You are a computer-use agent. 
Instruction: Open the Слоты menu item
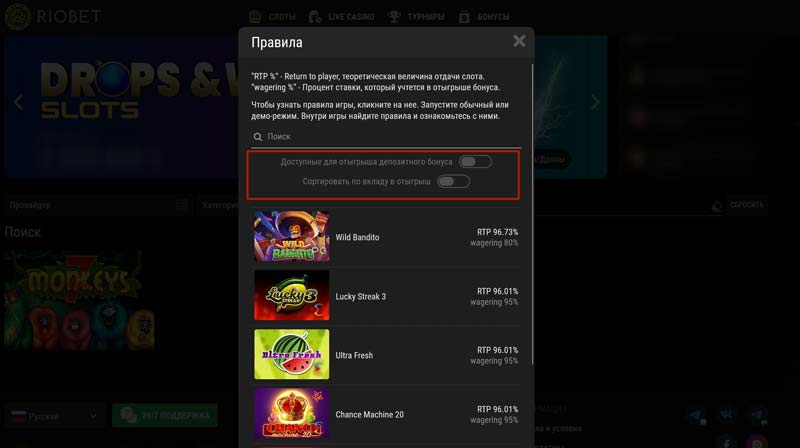(x=272, y=17)
